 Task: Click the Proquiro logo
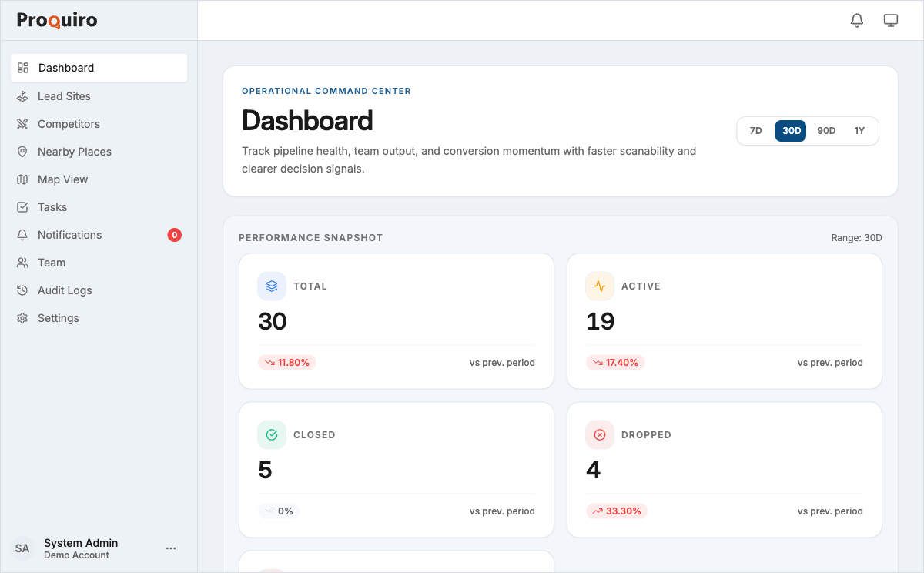pyautogui.click(x=56, y=20)
